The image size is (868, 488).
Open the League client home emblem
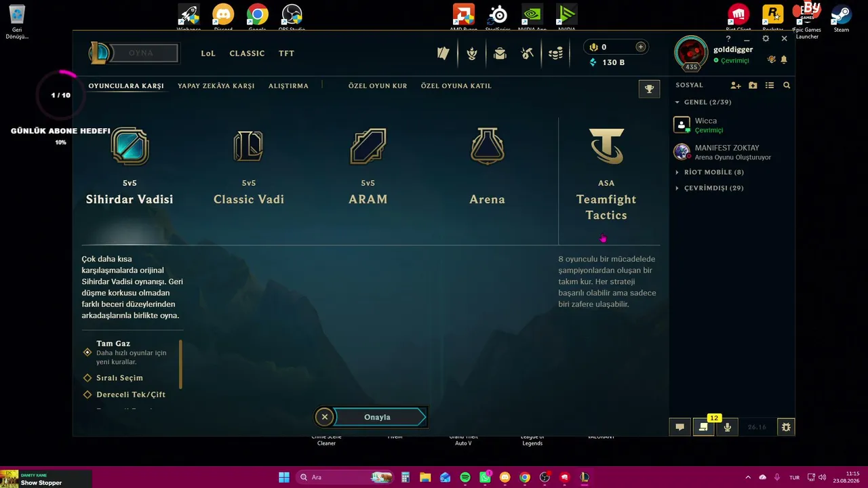pyautogui.click(x=100, y=53)
